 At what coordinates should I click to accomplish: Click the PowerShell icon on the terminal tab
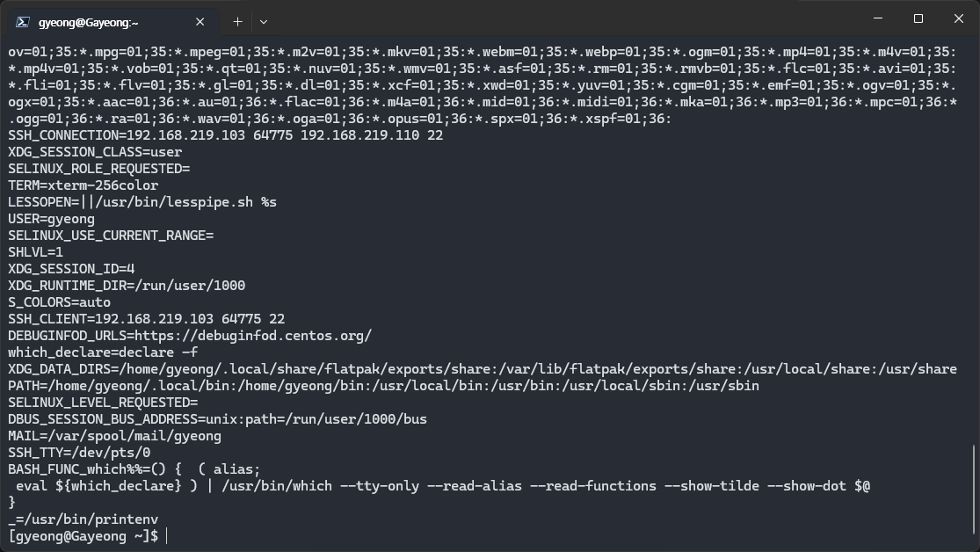point(23,22)
